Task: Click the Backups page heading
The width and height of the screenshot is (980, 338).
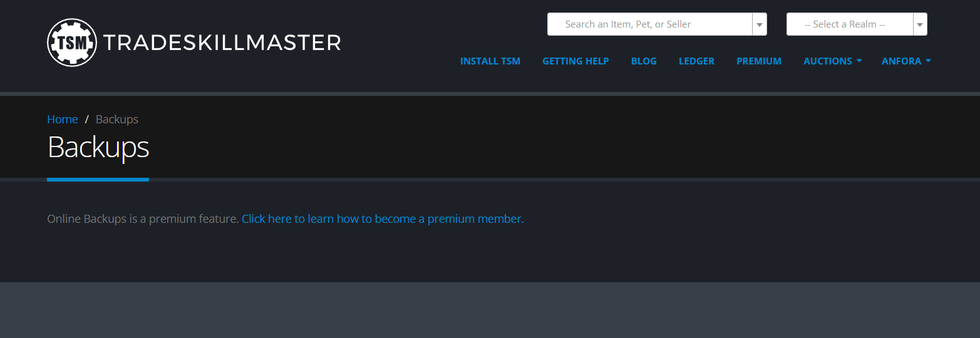Action: [98, 148]
